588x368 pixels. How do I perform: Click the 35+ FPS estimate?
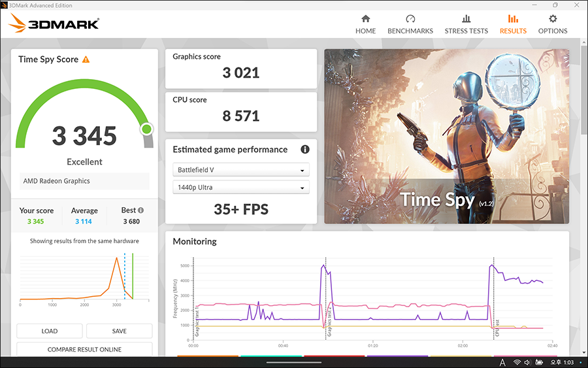(240, 209)
